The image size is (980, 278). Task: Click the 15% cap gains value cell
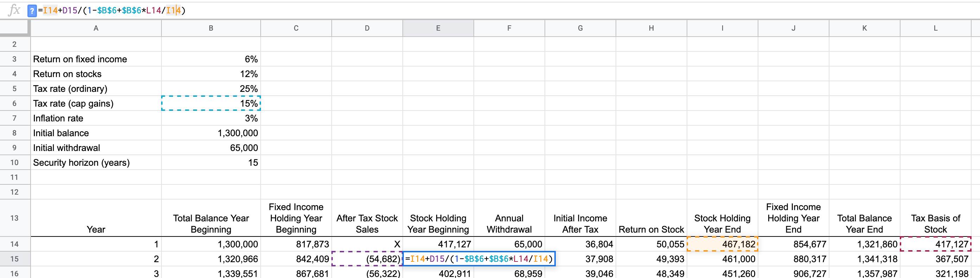[211, 103]
